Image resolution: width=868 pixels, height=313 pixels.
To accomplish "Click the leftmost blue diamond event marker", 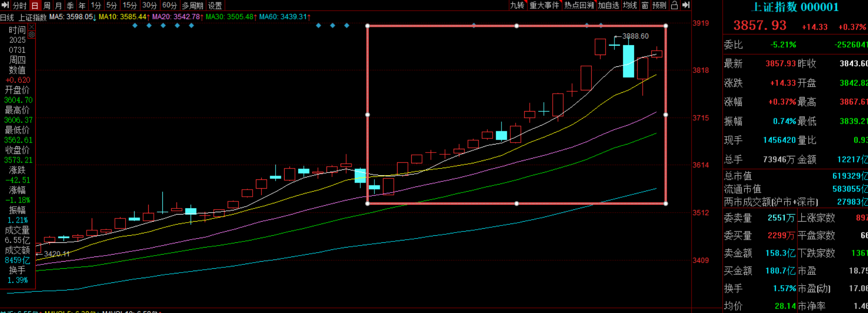I will [135, 25].
